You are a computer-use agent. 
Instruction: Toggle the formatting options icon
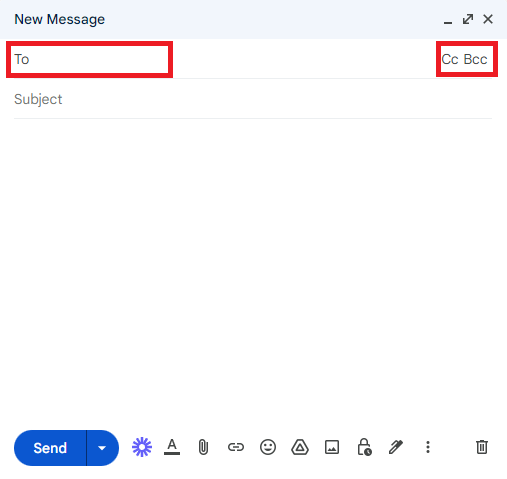coord(172,447)
